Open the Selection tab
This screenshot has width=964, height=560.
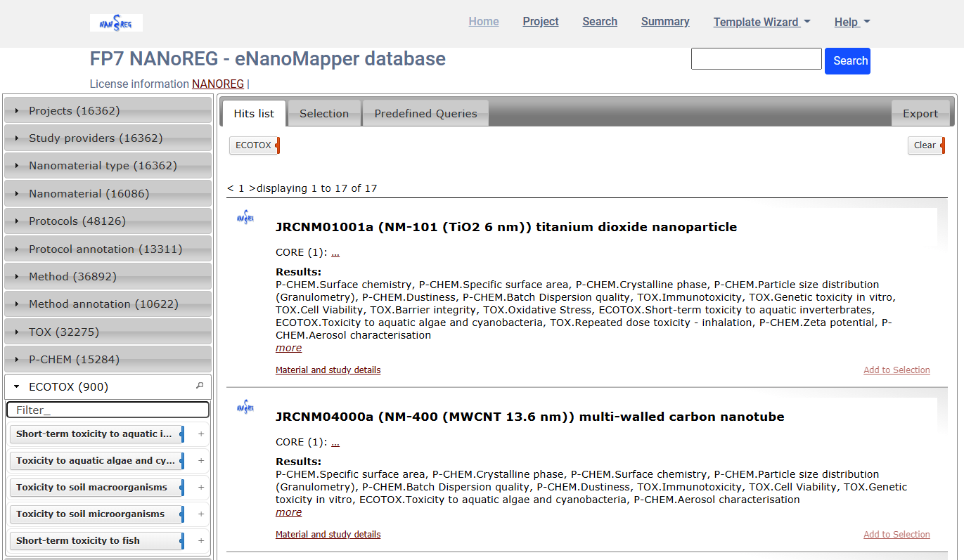324,112
